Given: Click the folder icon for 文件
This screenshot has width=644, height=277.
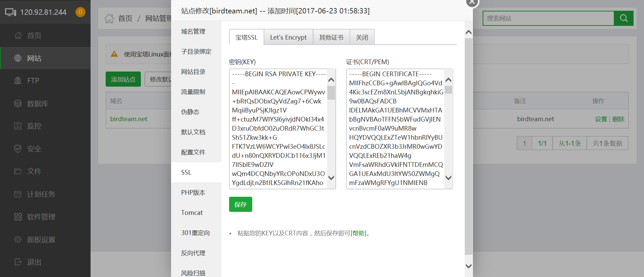Looking at the screenshot, I should 18,171.
